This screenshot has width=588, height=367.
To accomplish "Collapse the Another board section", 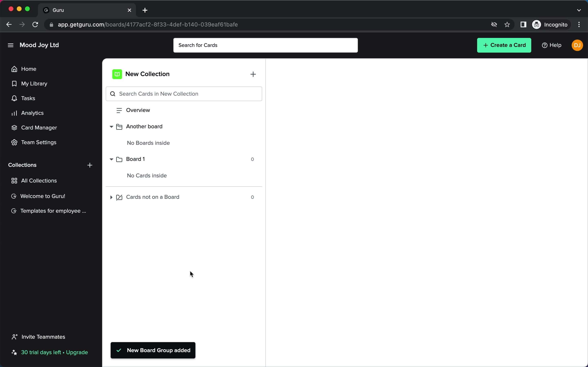I will 111,126.
